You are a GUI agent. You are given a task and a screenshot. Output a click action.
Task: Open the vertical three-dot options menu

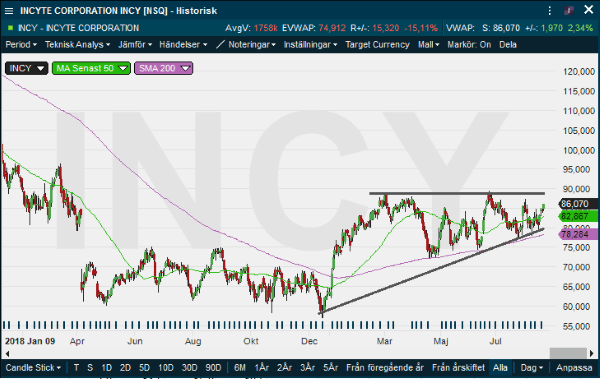pyautogui.click(x=549, y=10)
